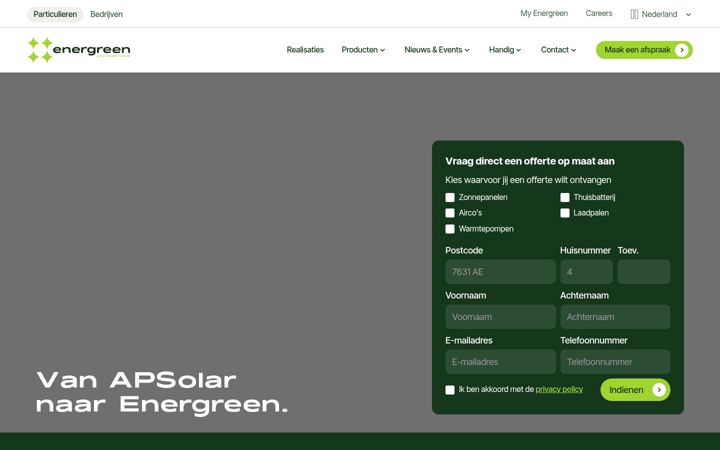The width and height of the screenshot is (720, 450).
Task: Open the privacy policy link
Action: pyautogui.click(x=559, y=389)
